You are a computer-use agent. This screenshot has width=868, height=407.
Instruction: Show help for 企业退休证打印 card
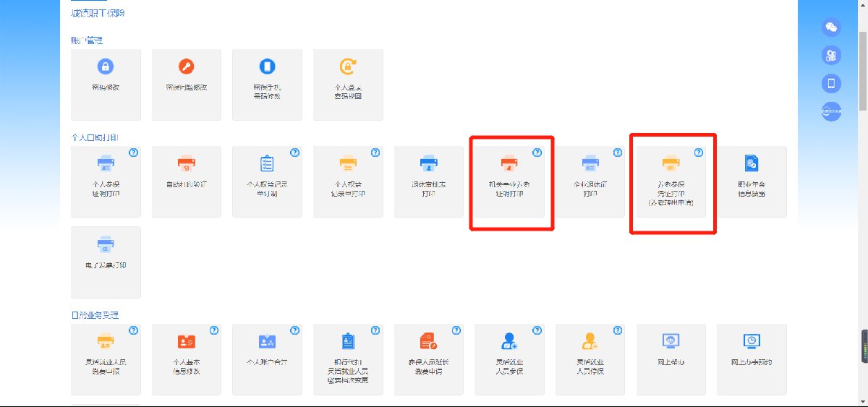tap(617, 153)
